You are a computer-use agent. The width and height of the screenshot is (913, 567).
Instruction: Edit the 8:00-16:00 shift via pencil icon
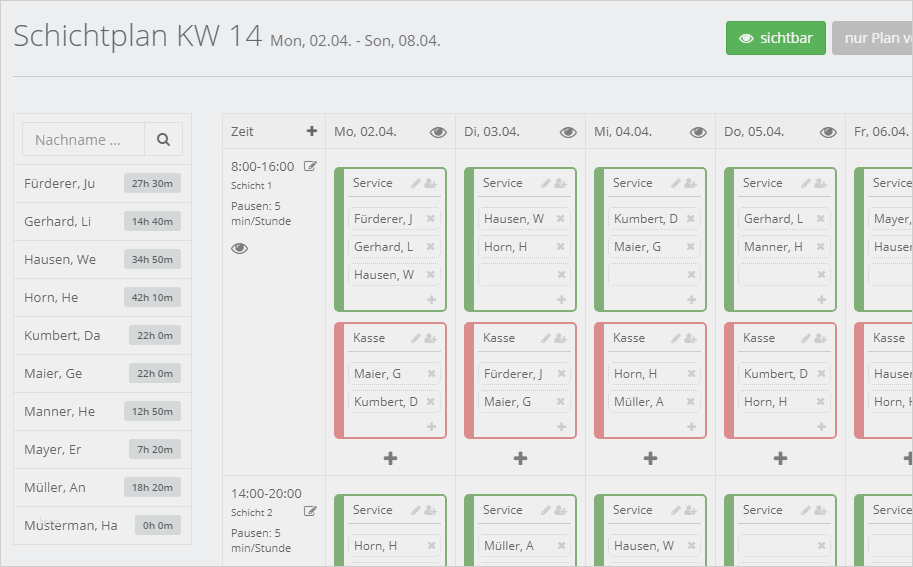(x=310, y=166)
